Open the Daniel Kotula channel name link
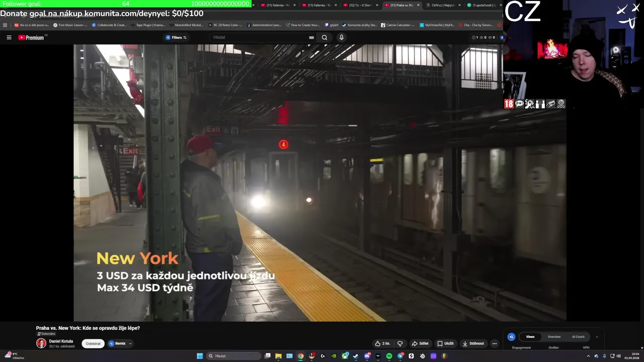The width and height of the screenshot is (644, 362). coord(61,341)
